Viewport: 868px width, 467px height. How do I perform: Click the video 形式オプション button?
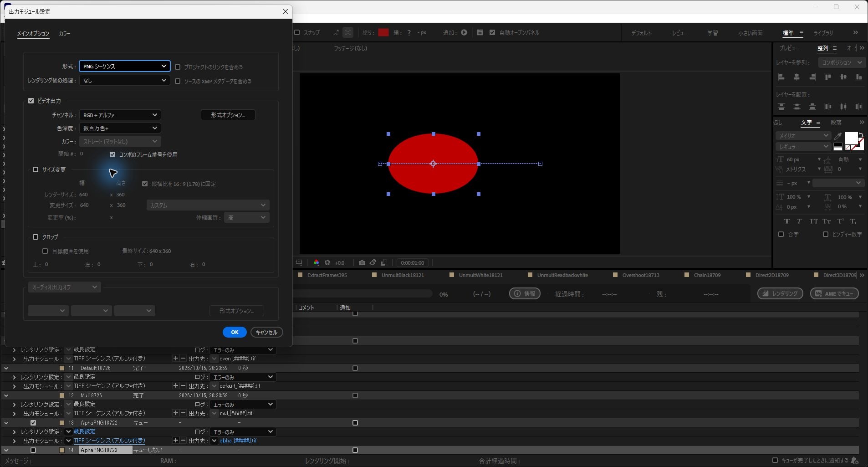click(x=228, y=115)
